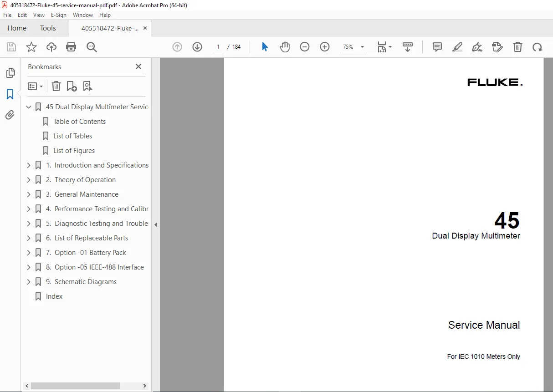553x392 pixels.
Task: Open the Help menu
Action: [x=105, y=15]
